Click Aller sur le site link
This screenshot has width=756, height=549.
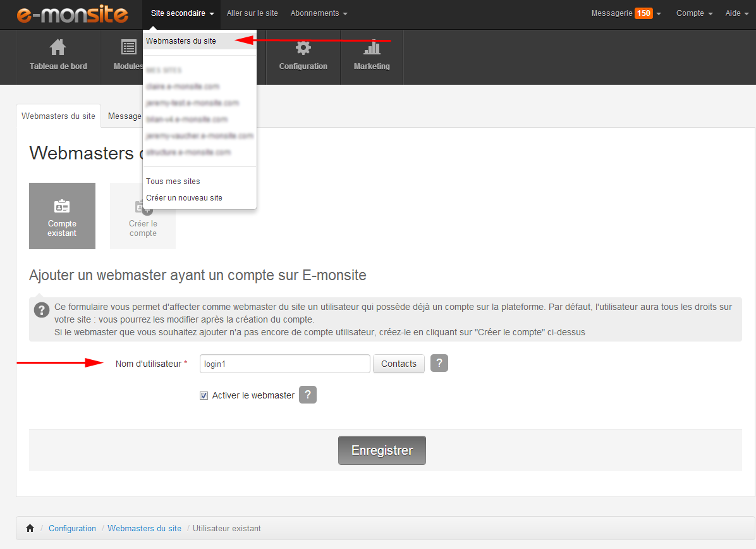252,13
